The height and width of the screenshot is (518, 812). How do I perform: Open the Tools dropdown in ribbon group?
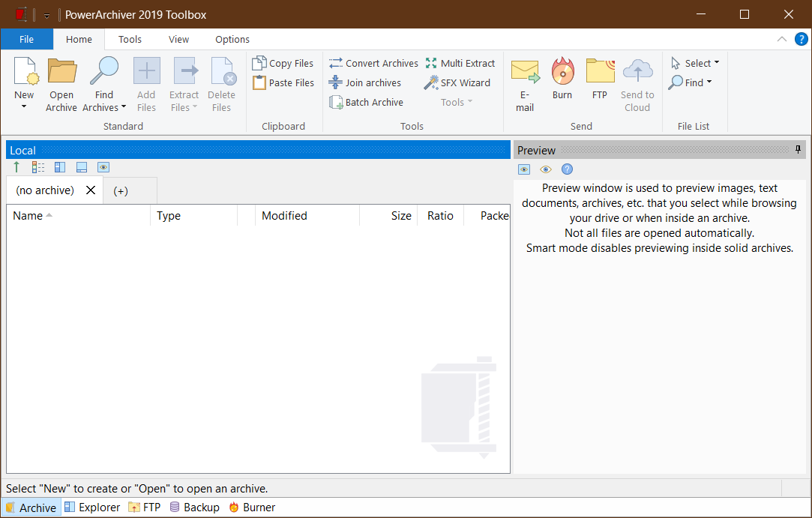coord(456,102)
